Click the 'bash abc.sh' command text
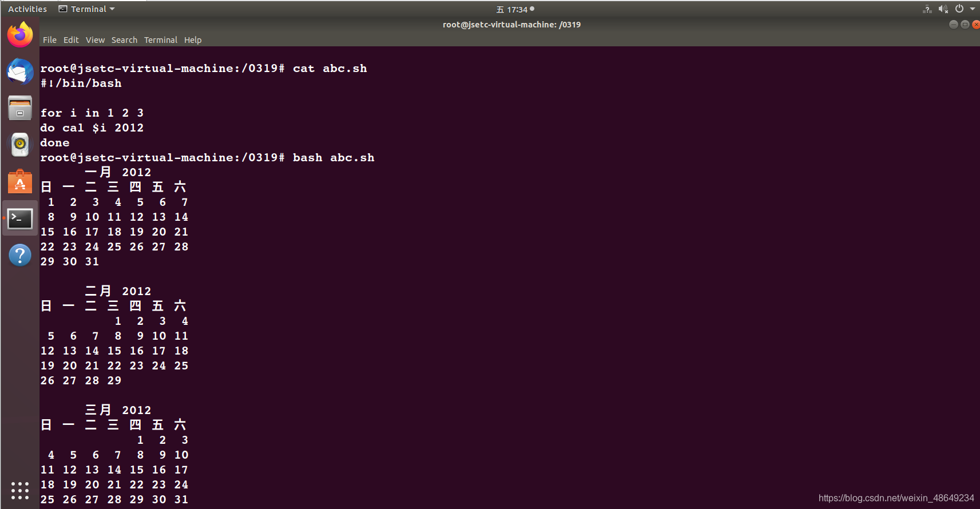 coord(334,158)
